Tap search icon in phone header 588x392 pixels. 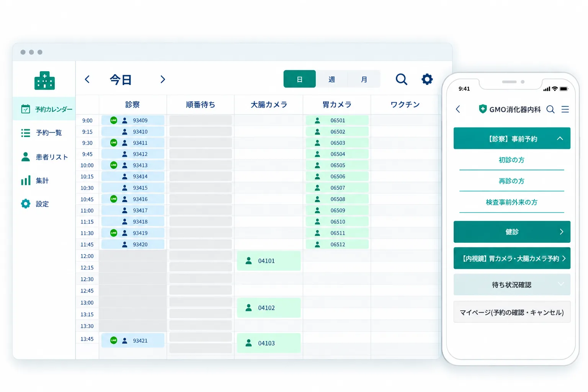tap(550, 109)
